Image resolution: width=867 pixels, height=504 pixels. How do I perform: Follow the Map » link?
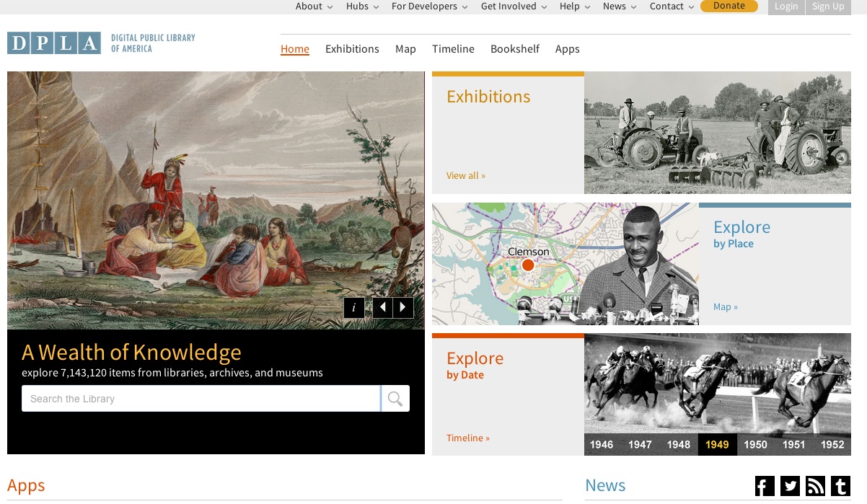(726, 306)
